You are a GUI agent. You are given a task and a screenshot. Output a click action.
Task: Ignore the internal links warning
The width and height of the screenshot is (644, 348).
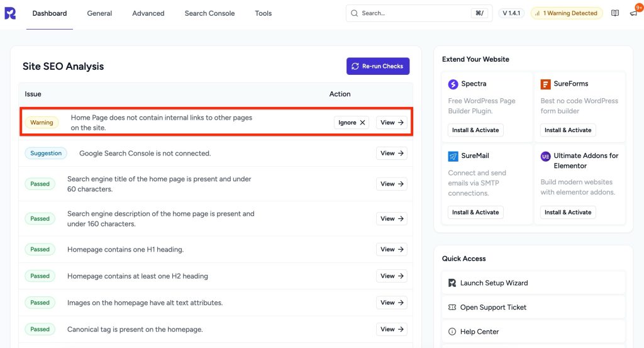[x=352, y=123]
